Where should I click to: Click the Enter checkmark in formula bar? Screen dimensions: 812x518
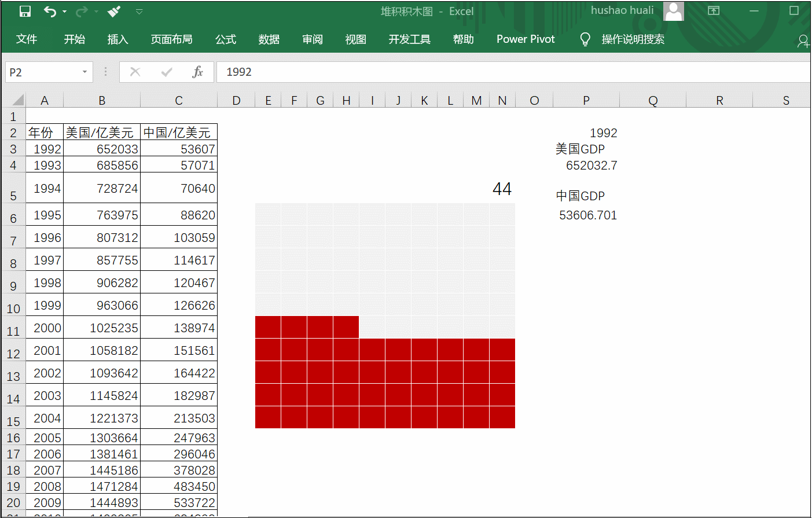tap(167, 72)
